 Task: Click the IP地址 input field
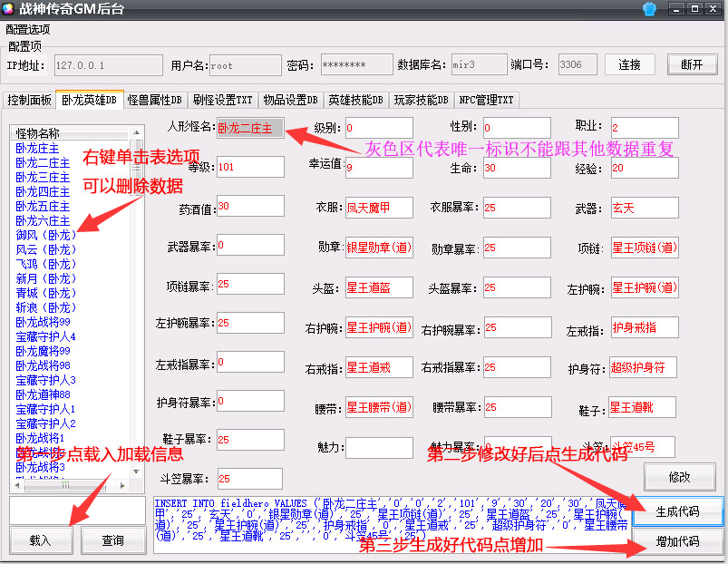pos(107,65)
